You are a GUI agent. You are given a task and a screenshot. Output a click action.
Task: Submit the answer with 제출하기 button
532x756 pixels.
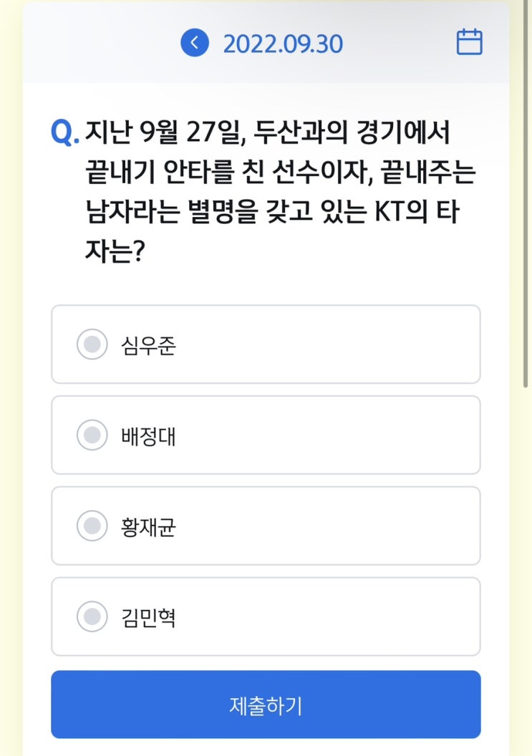[x=266, y=704]
